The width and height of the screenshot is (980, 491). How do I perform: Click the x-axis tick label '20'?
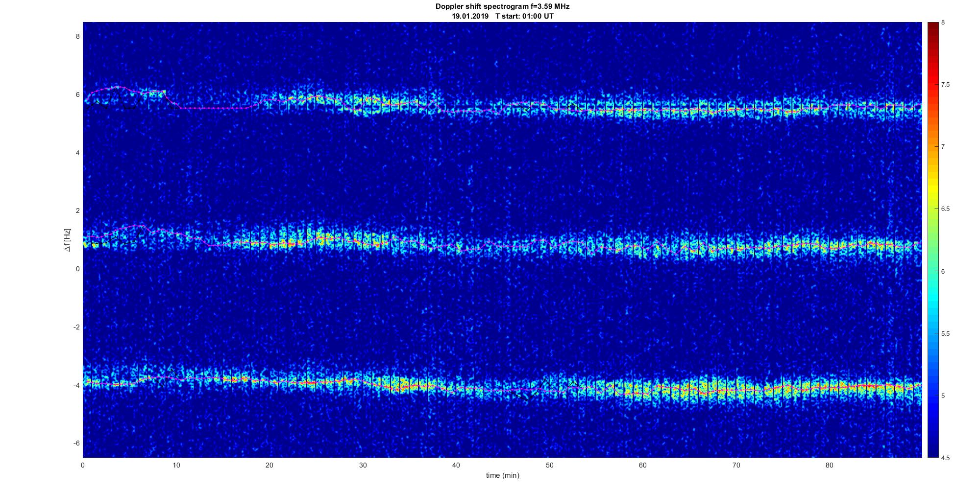269,465
